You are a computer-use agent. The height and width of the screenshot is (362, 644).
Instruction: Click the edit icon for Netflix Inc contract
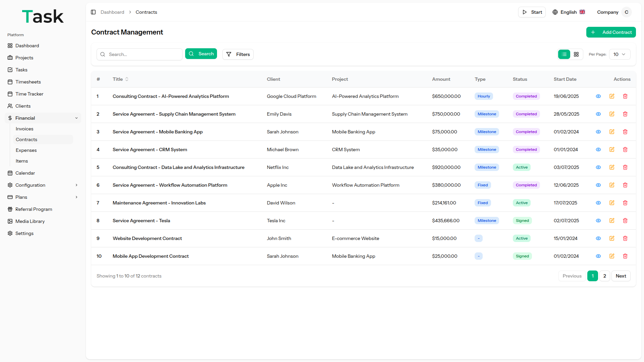pyautogui.click(x=612, y=167)
